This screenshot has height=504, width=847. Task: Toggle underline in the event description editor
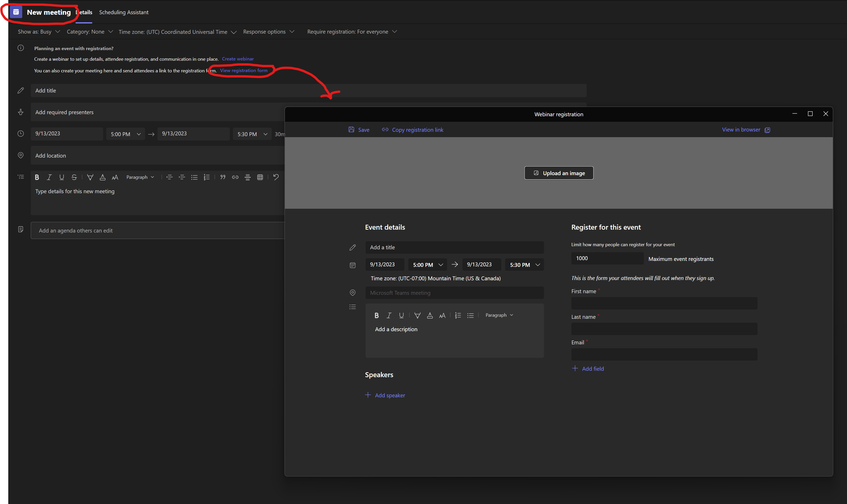coord(402,315)
